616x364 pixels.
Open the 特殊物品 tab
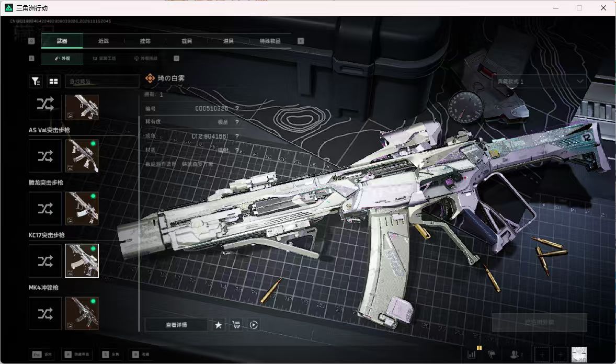[x=270, y=41]
